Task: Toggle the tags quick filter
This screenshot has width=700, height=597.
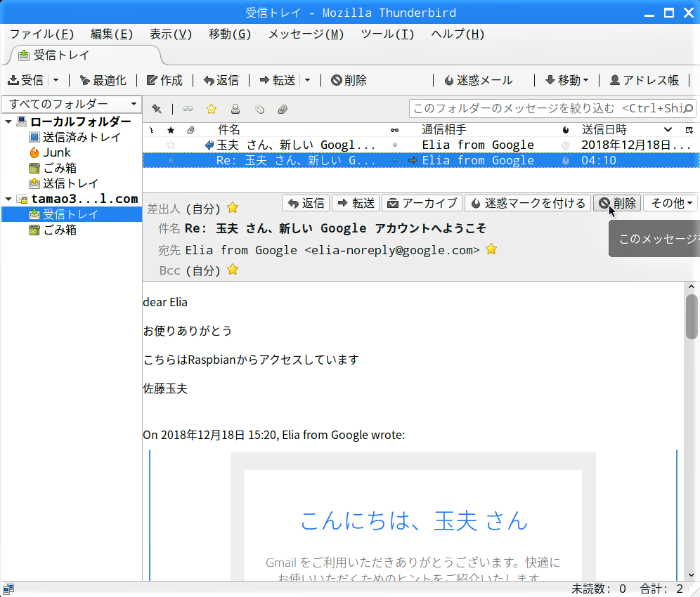Action: (x=259, y=109)
